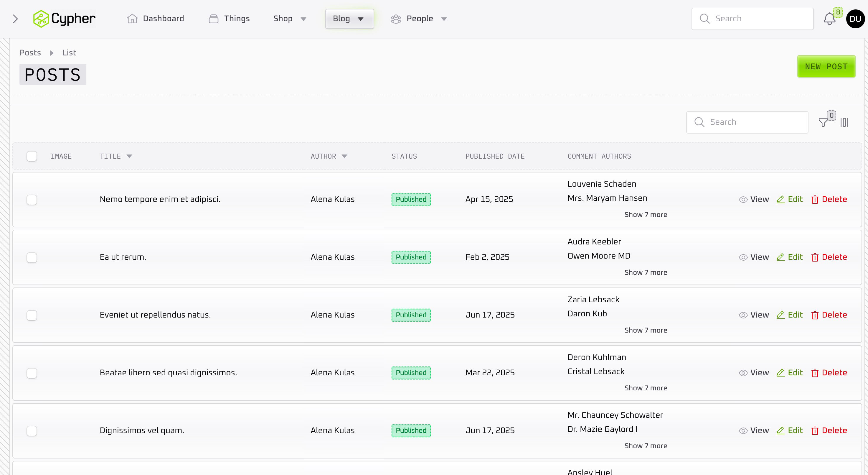Viewport: 868px width, 475px height.
Task: Click the Published Date column header
Action: 495,157
